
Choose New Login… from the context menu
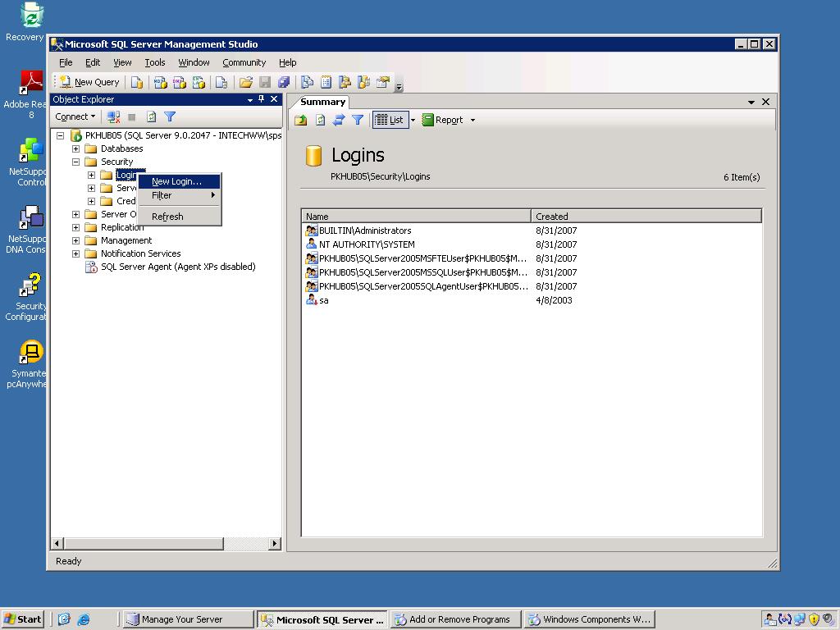coord(180,181)
